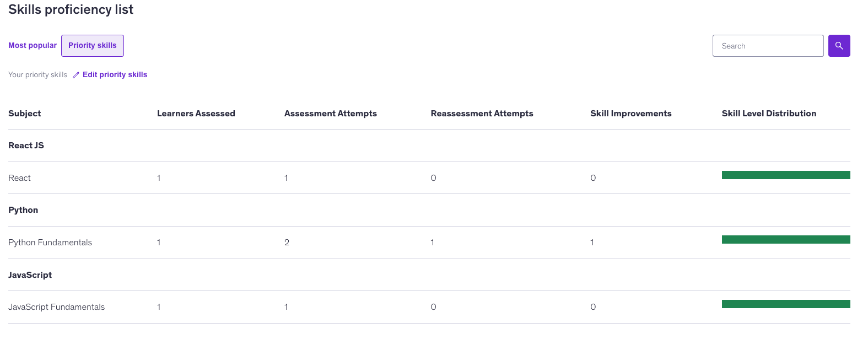
Task: Click the Reassessment Attempts column header
Action: click(x=482, y=114)
